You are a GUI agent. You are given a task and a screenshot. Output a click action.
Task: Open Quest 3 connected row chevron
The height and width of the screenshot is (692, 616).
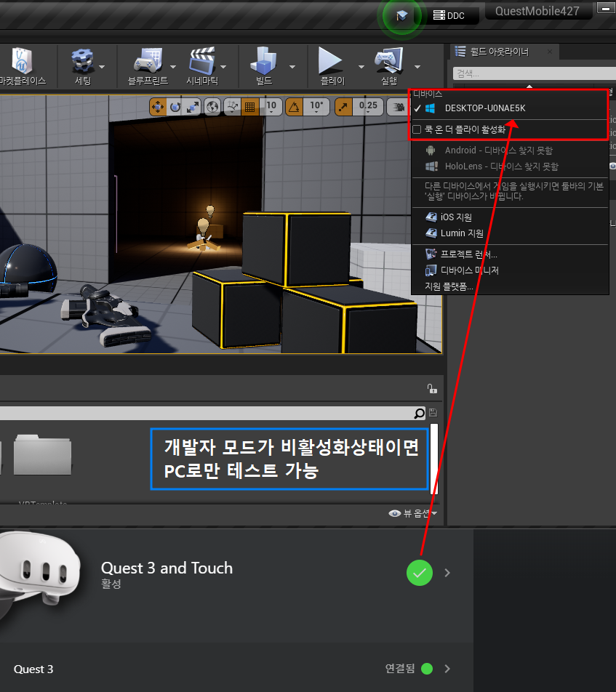447,669
